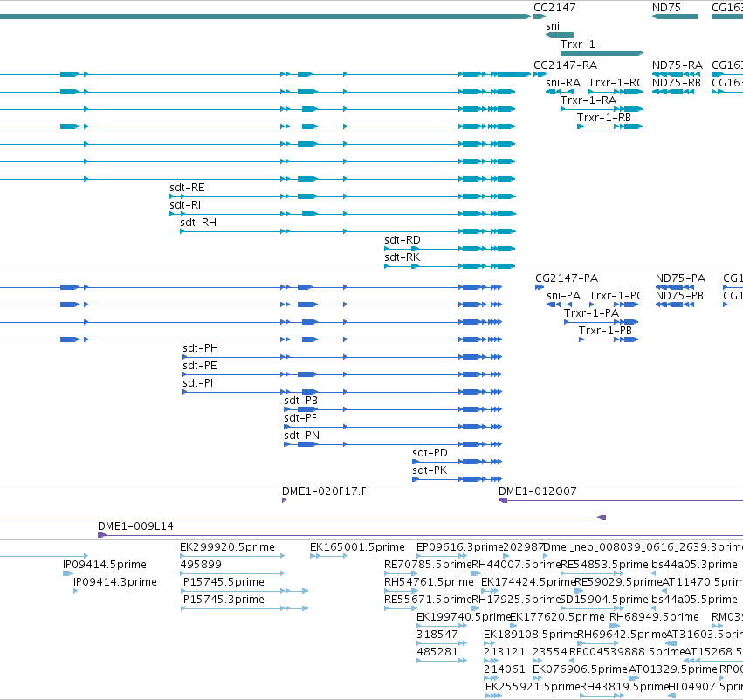Click the RH43819.5prime EST label
743x700 pixels.
624,688
